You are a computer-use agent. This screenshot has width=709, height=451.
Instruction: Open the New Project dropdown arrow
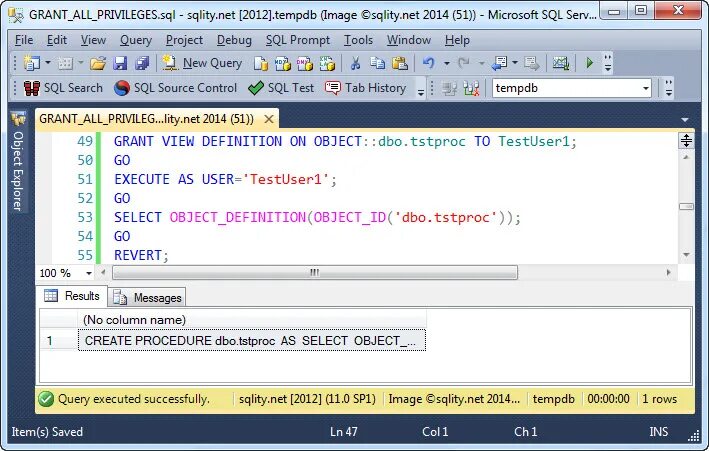click(x=48, y=63)
